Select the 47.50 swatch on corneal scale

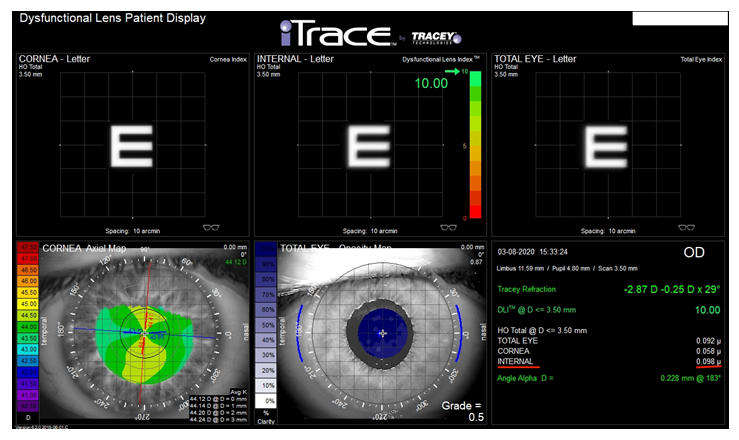28,247
